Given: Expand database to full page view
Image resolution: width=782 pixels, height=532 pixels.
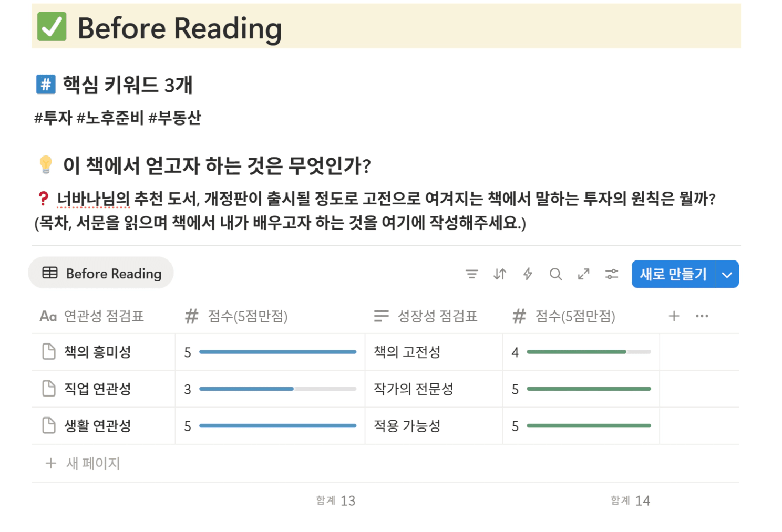Looking at the screenshot, I should (x=583, y=274).
